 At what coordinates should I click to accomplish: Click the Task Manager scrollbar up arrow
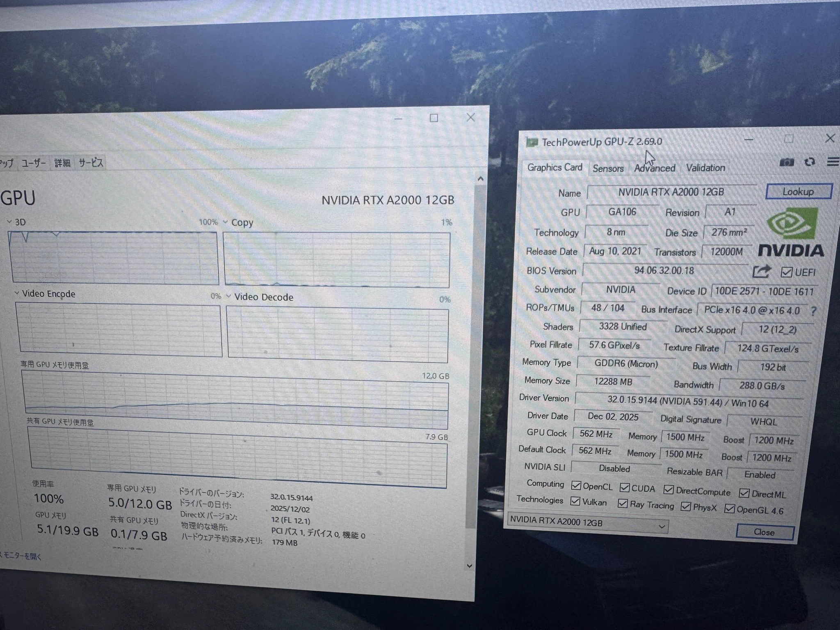481,179
